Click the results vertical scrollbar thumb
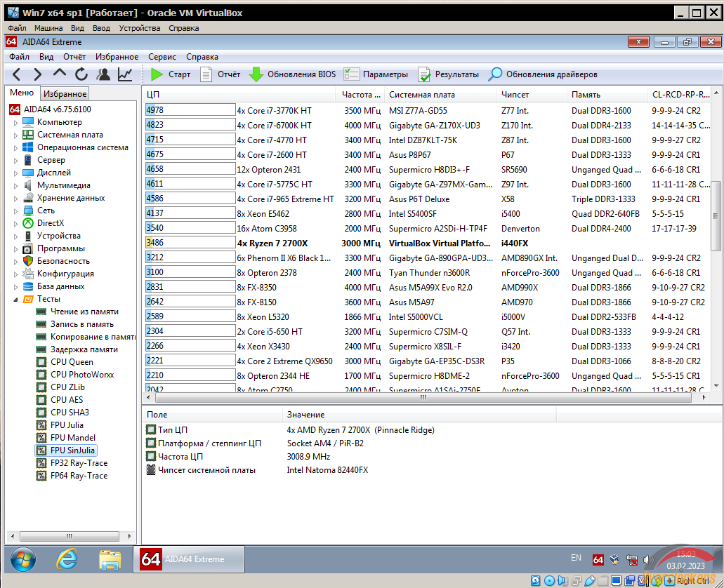The height and width of the screenshot is (588, 724). click(x=716, y=215)
